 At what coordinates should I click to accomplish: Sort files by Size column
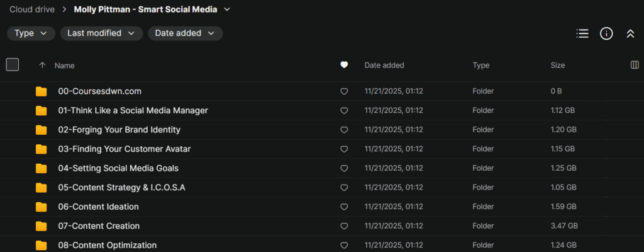point(558,65)
